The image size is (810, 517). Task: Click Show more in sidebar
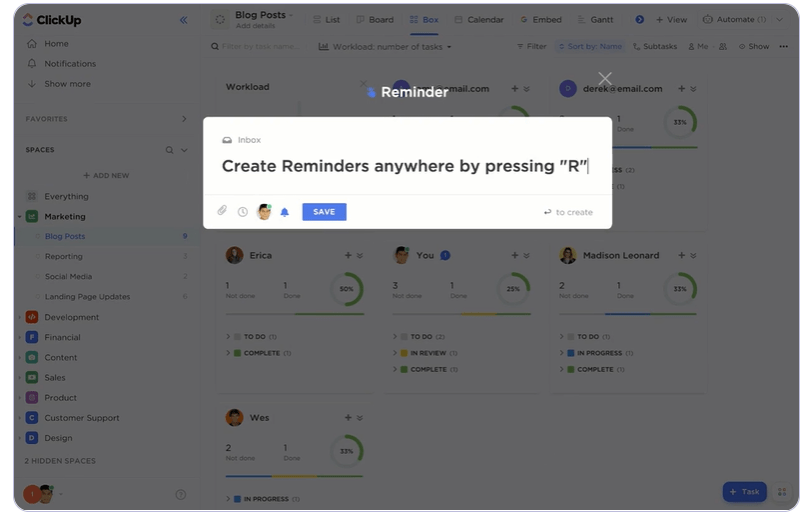67,84
